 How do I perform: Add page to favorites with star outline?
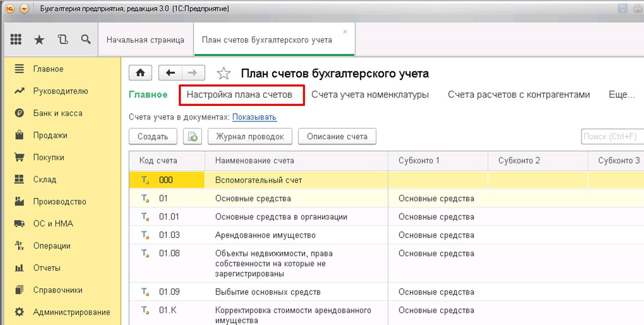(223, 73)
